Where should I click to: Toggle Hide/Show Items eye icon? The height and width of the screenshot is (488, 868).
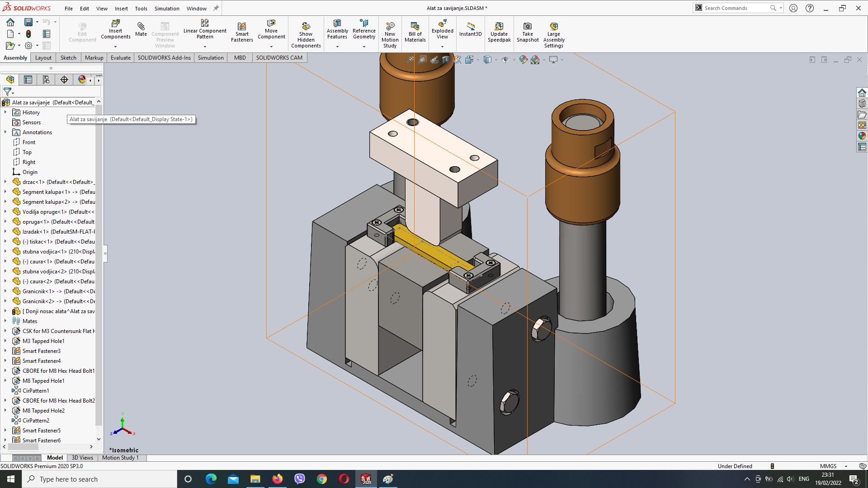(505, 60)
